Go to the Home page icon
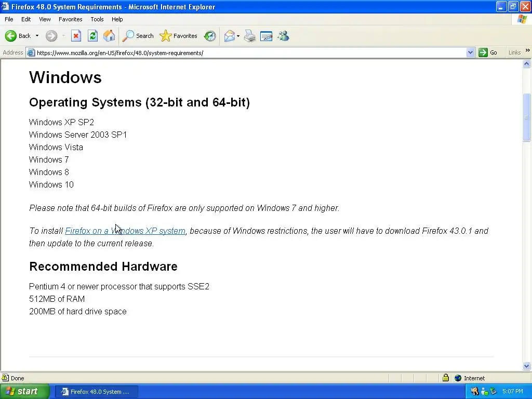This screenshot has width=532, height=399. [109, 36]
